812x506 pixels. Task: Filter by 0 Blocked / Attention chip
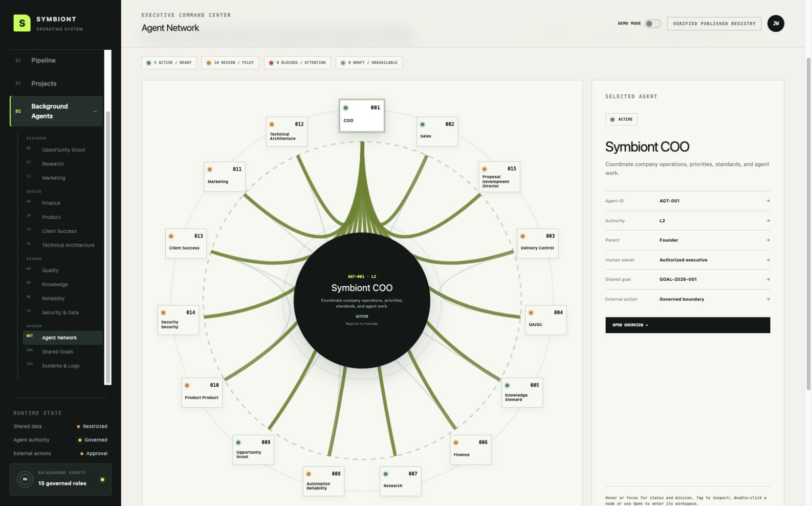pyautogui.click(x=297, y=63)
